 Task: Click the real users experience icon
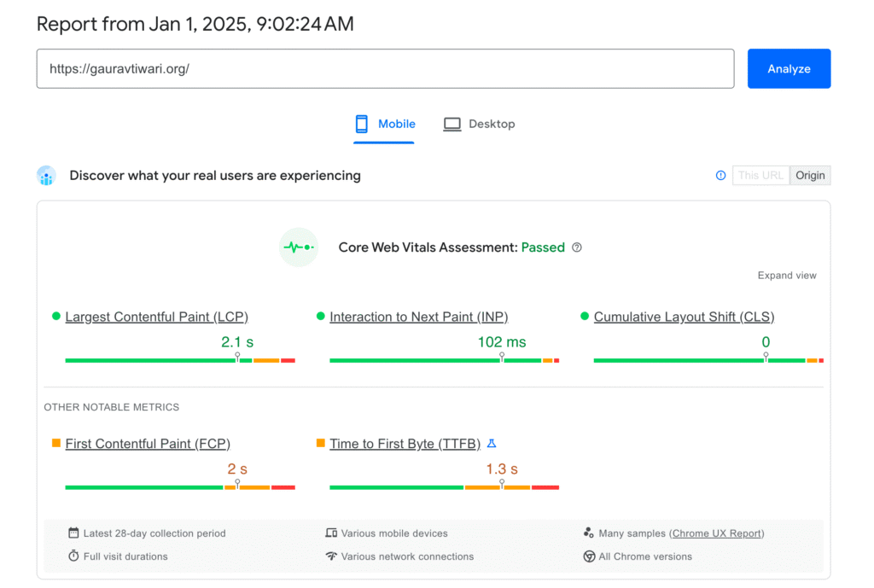pyautogui.click(x=46, y=175)
